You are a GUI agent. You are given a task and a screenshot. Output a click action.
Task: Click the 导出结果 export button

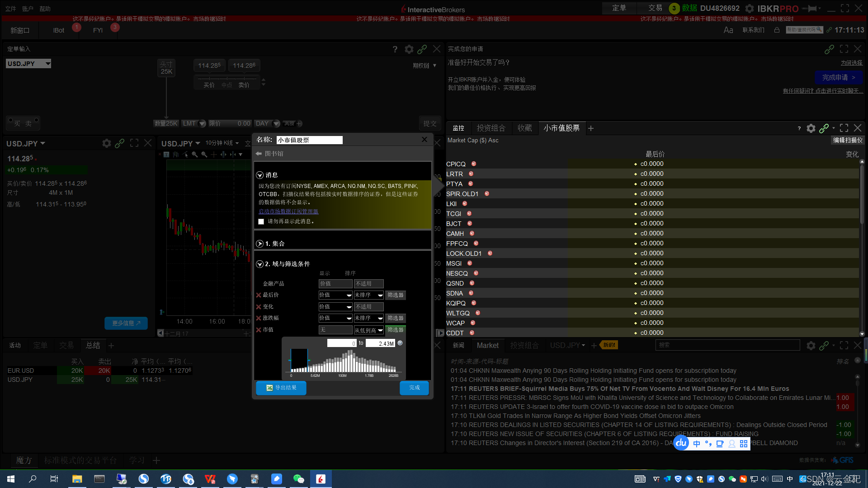coord(281,388)
